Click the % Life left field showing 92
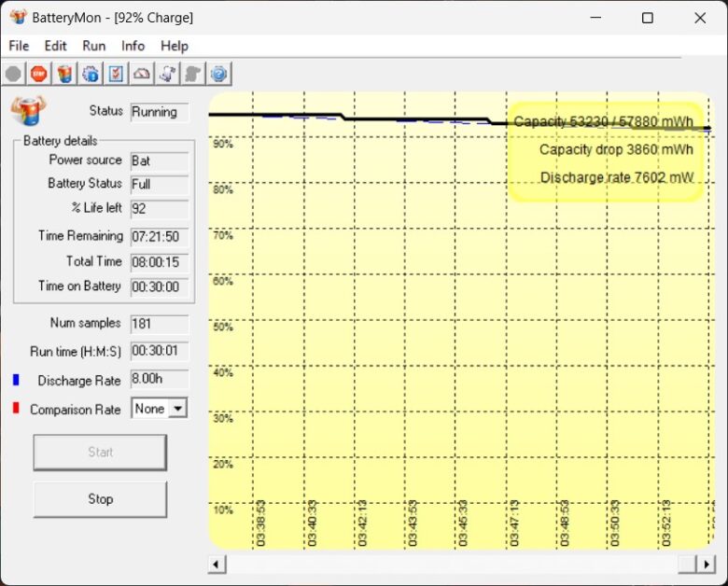The image size is (728, 586). point(160,209)
